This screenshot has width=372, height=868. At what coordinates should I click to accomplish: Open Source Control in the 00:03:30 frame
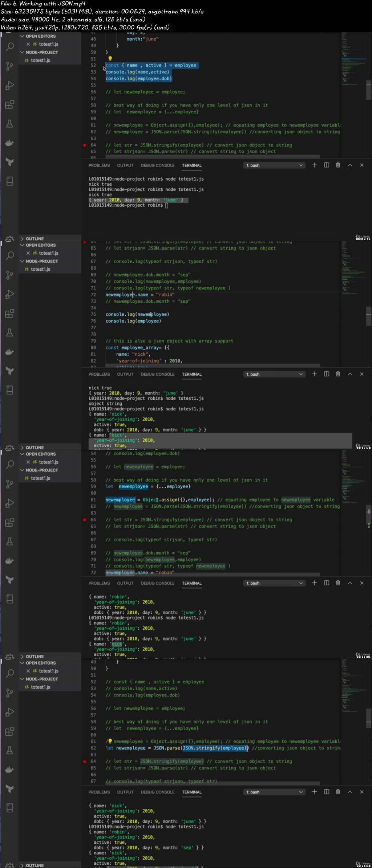(x=10, y=275)
